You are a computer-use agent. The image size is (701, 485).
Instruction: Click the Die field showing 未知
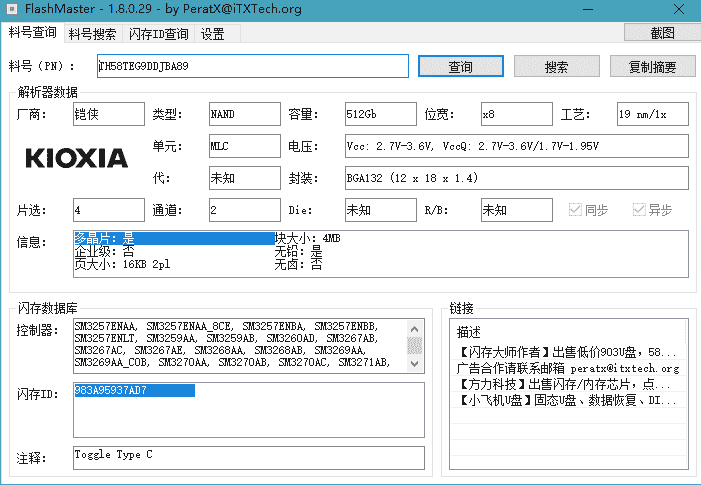pos(380,210)
